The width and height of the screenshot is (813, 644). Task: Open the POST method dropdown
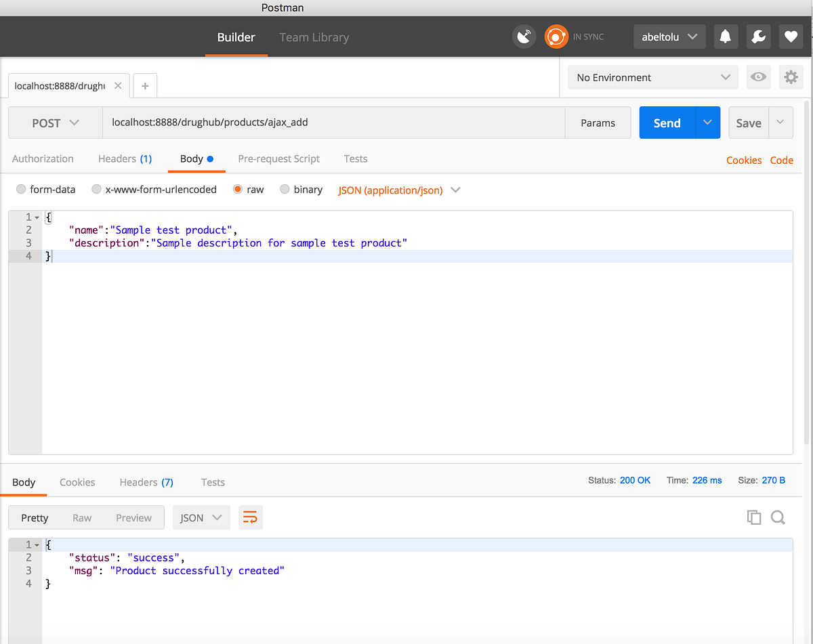(55, 123)
